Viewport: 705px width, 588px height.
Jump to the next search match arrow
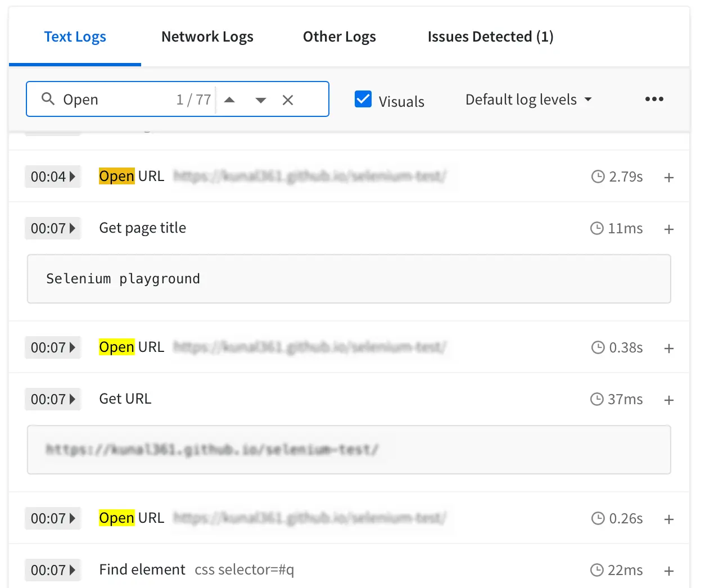[x=260, y=100]
